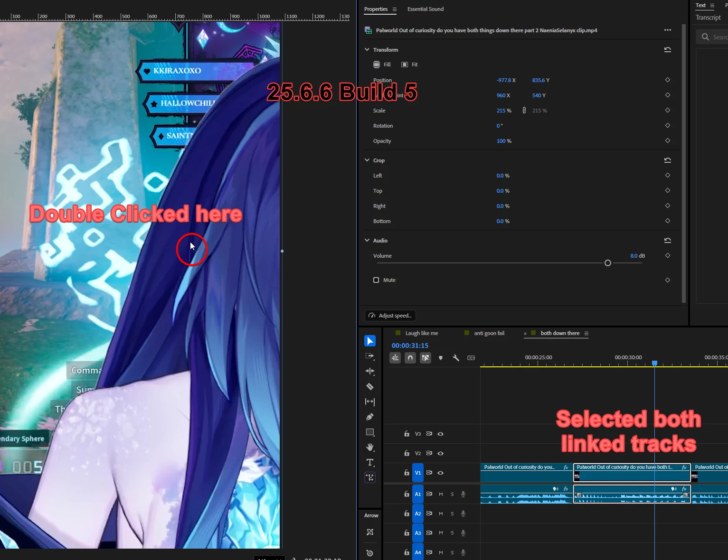Toggle constrain proportions link for Scale

524,110
